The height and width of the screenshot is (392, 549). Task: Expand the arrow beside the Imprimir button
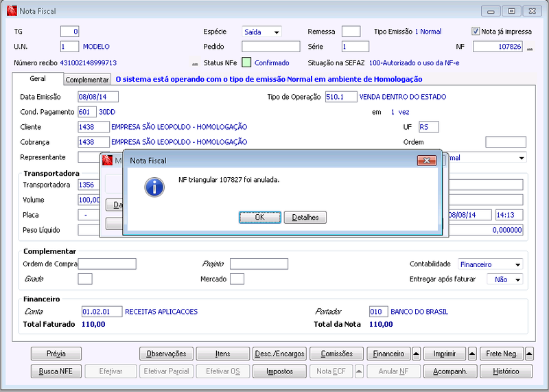[x=472, y=354]
